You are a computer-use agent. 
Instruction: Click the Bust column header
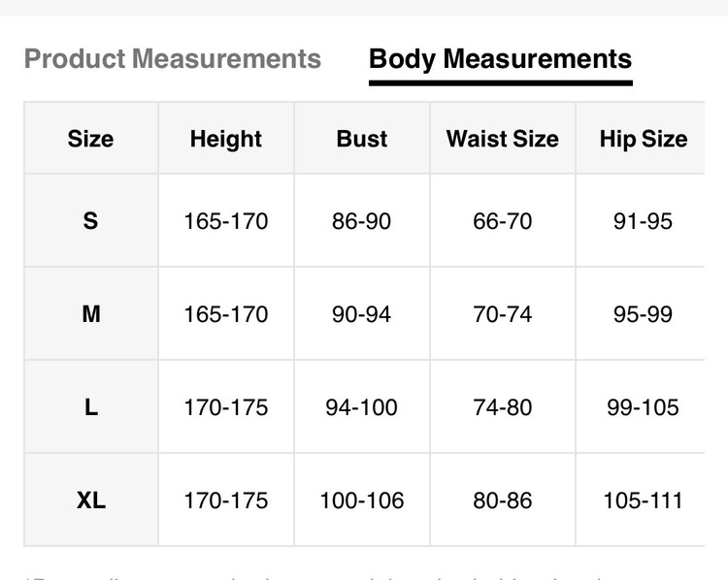362,139
